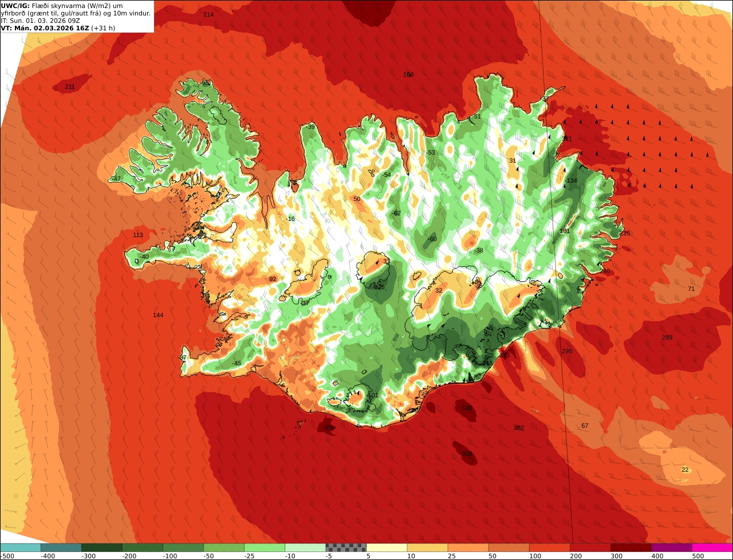Image resolution: width=733 pixels, height=560 pixels.
Task: Select the "400" legend label
Action: pos(657,556)
